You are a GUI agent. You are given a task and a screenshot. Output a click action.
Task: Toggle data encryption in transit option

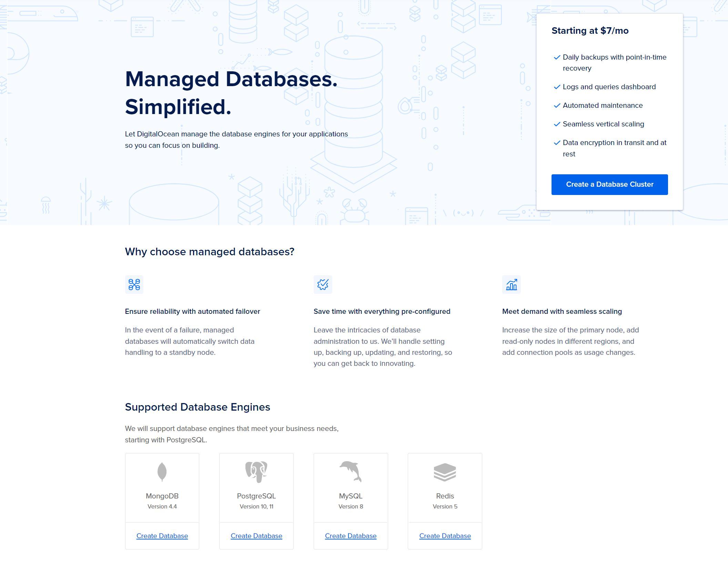pos(556,142)
